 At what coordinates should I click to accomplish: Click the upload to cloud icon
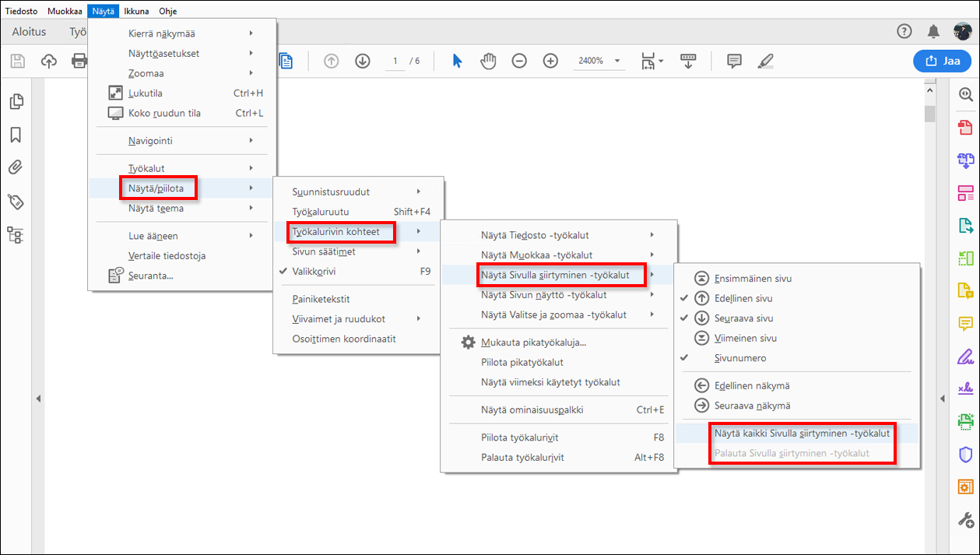point(49,61)
